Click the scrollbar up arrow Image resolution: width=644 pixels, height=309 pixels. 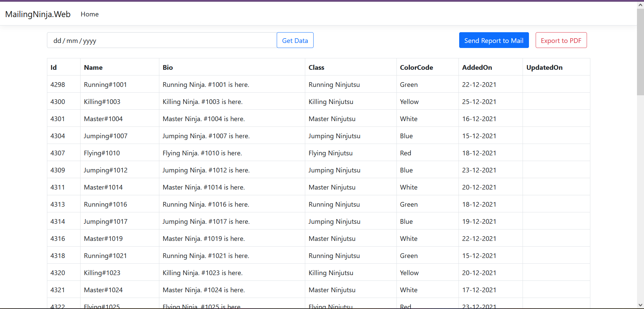(640, 5)
